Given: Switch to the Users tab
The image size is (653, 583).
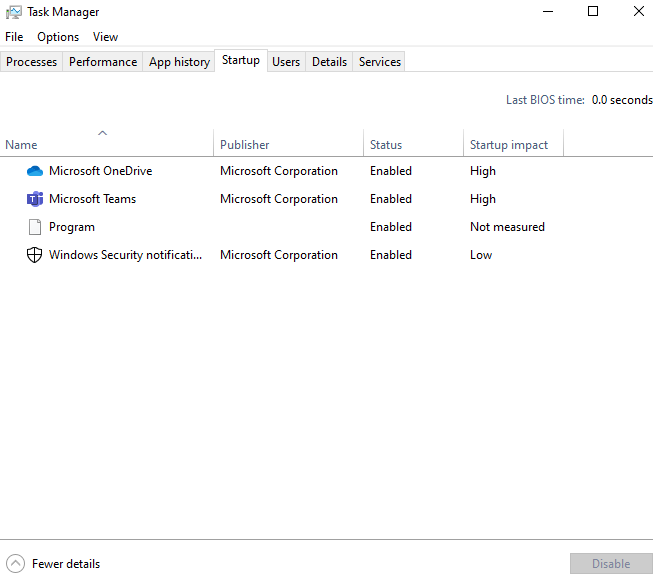Looking at the screenshot, I should (286, 62).
